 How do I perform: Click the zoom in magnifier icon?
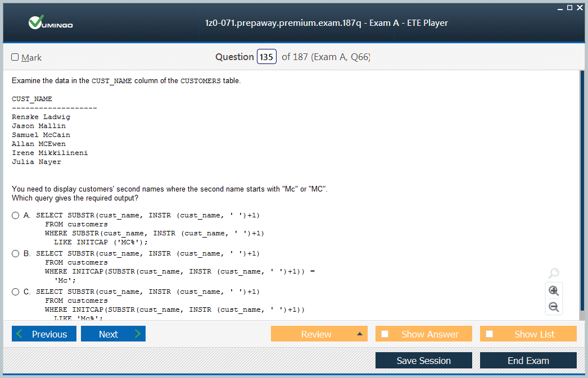(554, 291)
